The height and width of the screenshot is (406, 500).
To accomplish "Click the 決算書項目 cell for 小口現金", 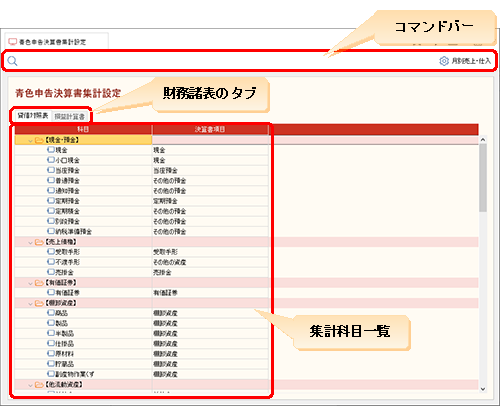I will coord(210,160).
